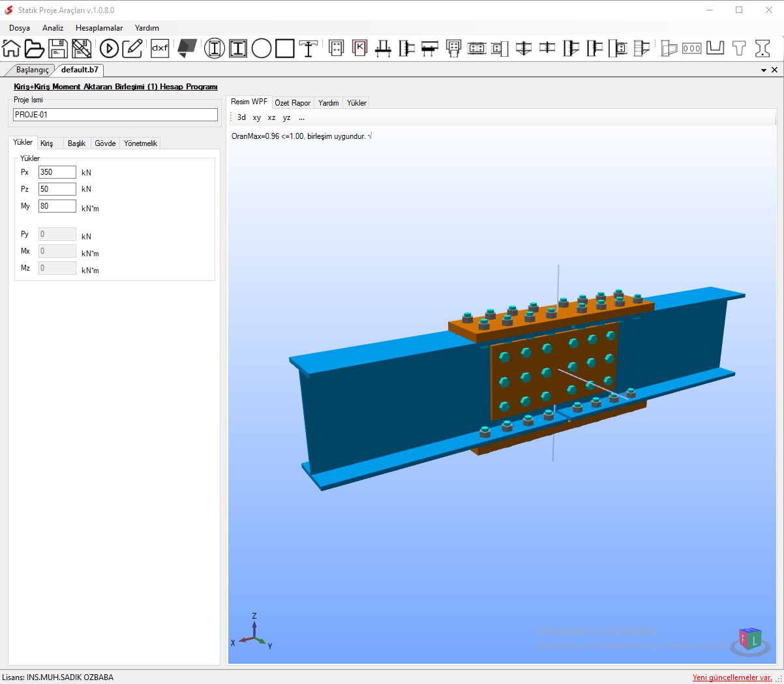Click the red-framed K plate icon
The image size is (784, 684).
click(359, 48)
